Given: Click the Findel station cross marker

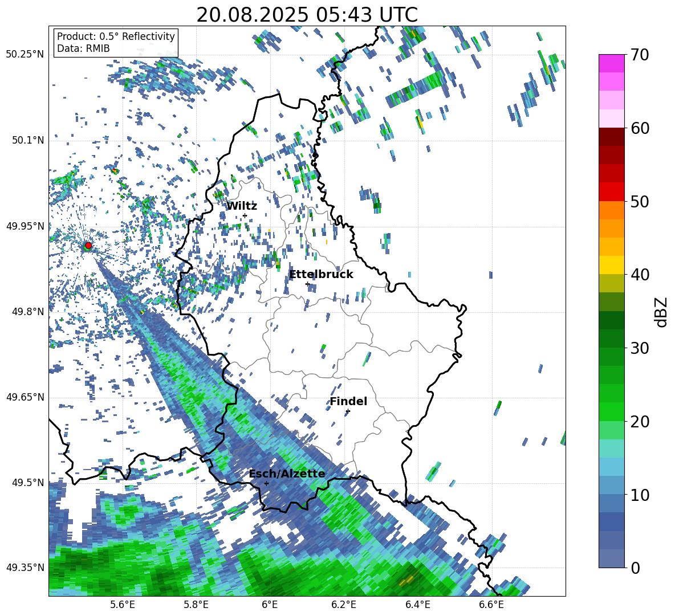Looking at the screenshot, I should (x=348, y=411).
